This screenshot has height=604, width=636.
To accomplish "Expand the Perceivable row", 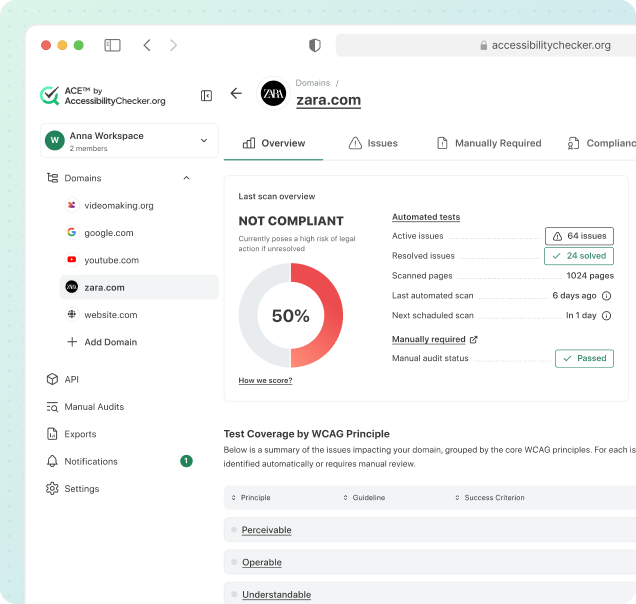I will click(430, 530).
